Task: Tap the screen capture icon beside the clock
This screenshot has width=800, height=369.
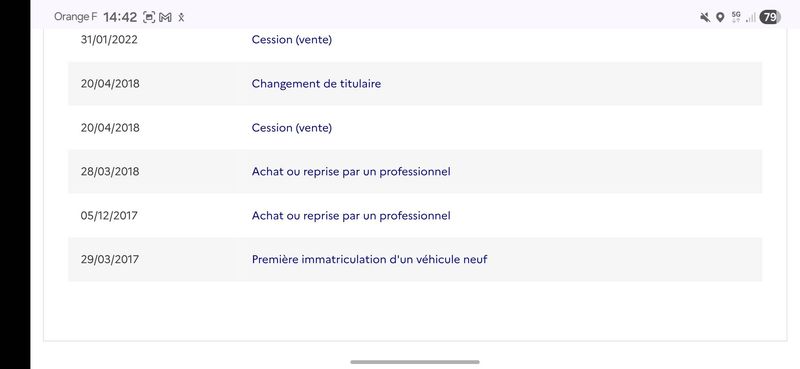Action: tap(148, 17)
